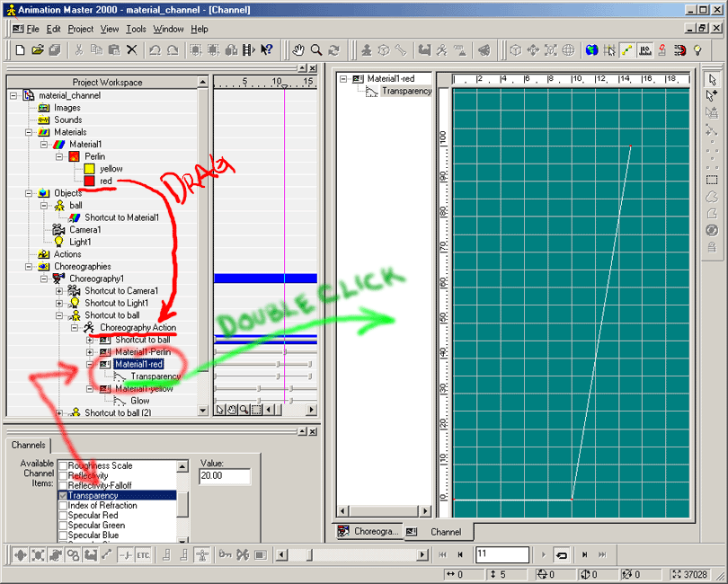Toggle the loop playback button
The width and height of the screenshot is (728, 584).
click(561, 555)
